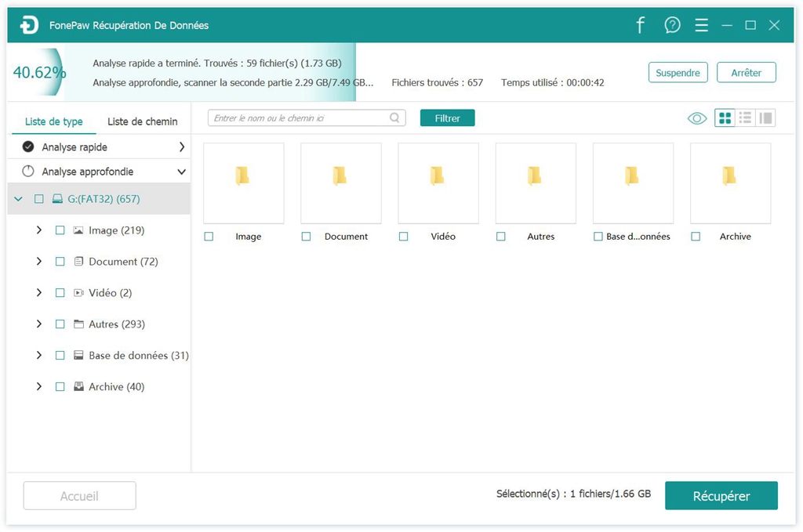
Task: Tick the checkbox beside Base d...onnées tile
Action: 598,237
